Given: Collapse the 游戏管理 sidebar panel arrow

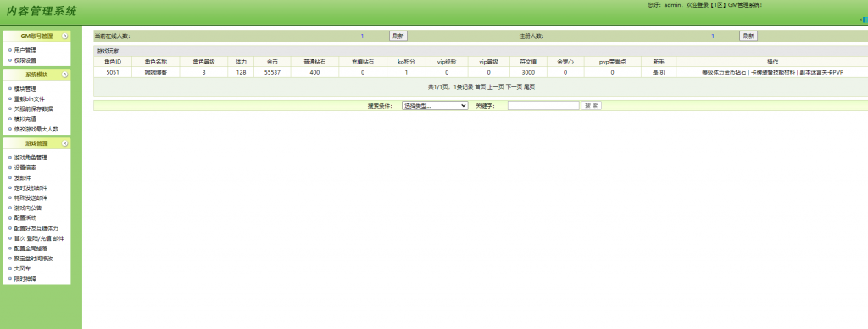Looking at the screenshot, I should tap(64, 143).
